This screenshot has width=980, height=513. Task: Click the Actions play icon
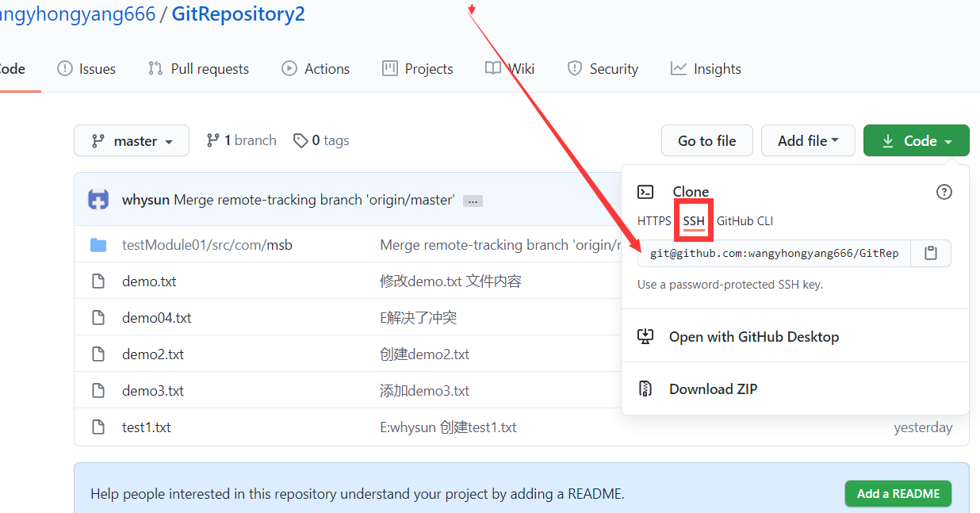point(289,69)
